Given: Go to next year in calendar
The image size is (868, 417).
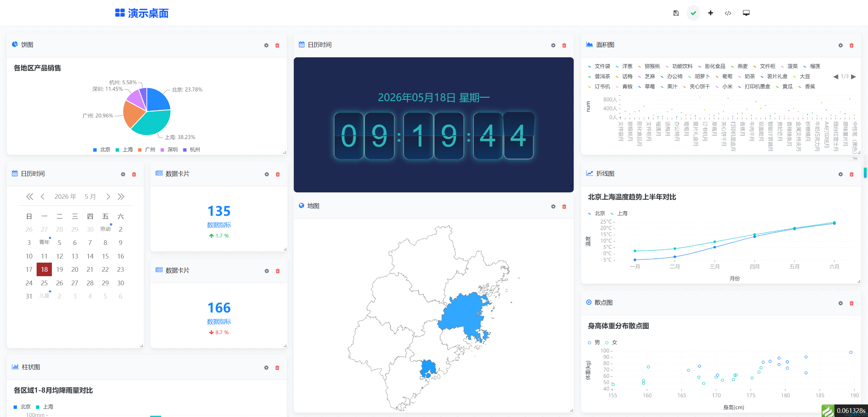Looking at the screenshot, I should tap(121, 196).
